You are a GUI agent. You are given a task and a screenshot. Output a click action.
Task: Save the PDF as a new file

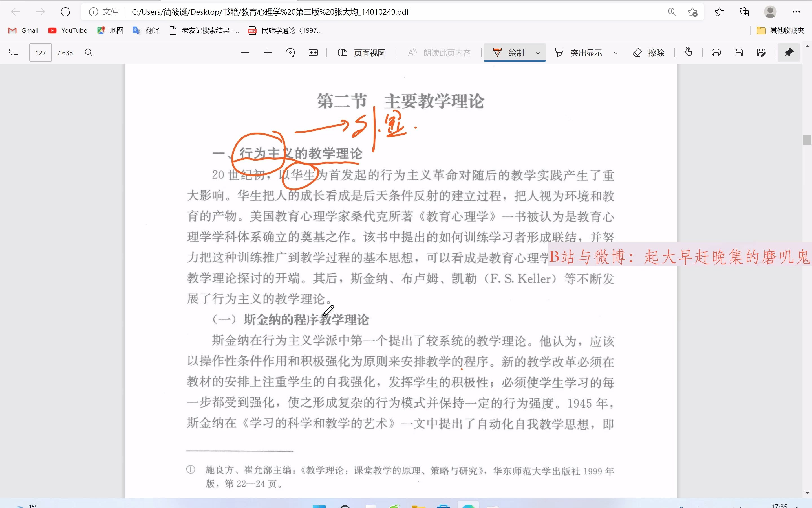761,52
